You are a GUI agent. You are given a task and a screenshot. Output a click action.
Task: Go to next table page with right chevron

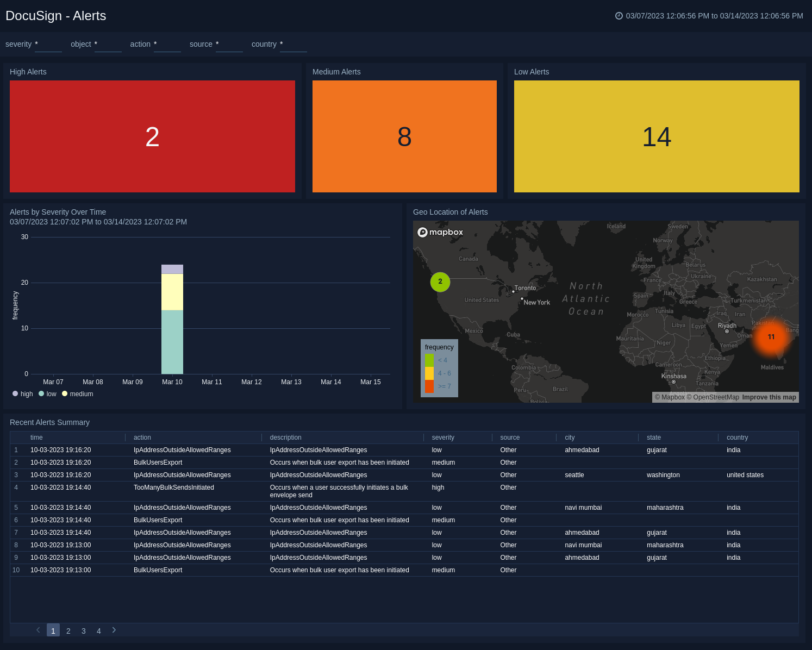click(x=114, y=630)
